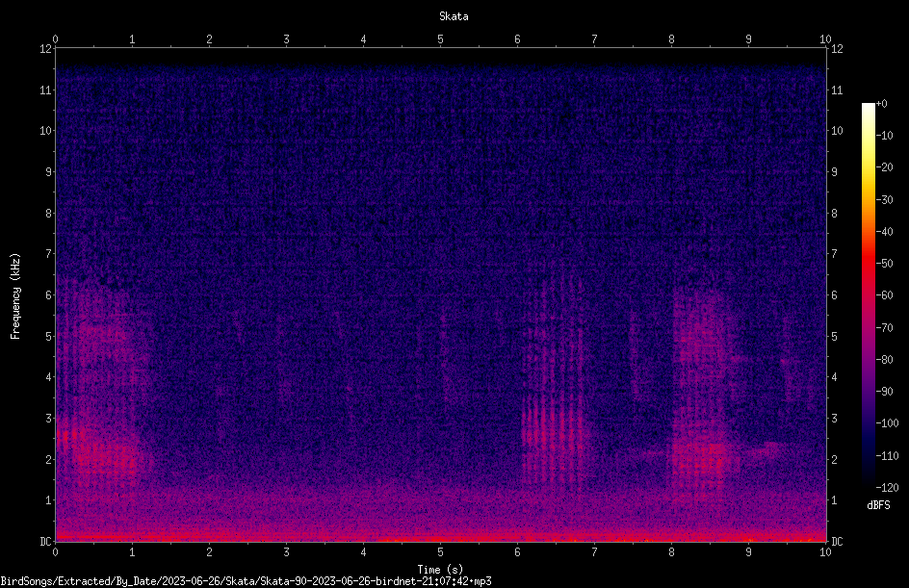Click the BirdSongs file path text at the bottom
The height and width of the screenshot is (588, 909).
[x=246, y=581]
